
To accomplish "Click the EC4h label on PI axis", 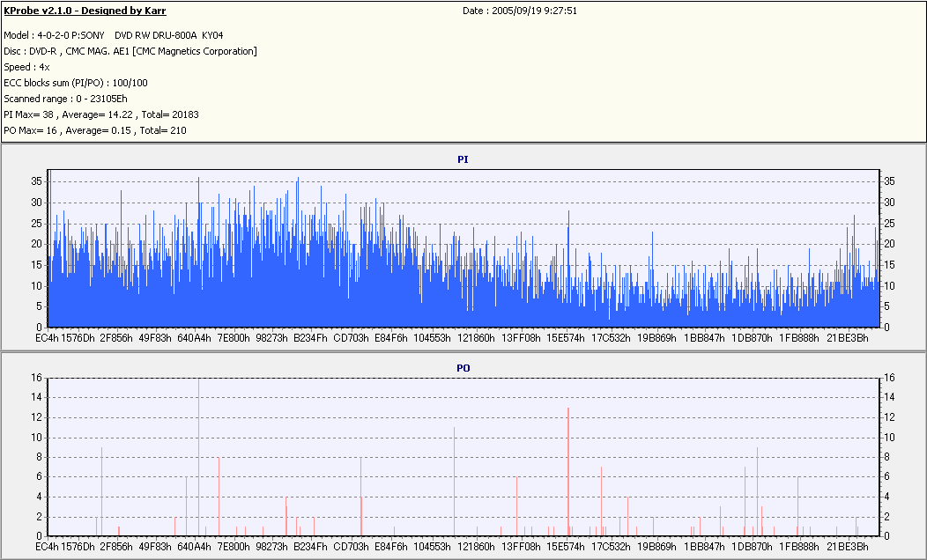I will click(x=47, y=338).
